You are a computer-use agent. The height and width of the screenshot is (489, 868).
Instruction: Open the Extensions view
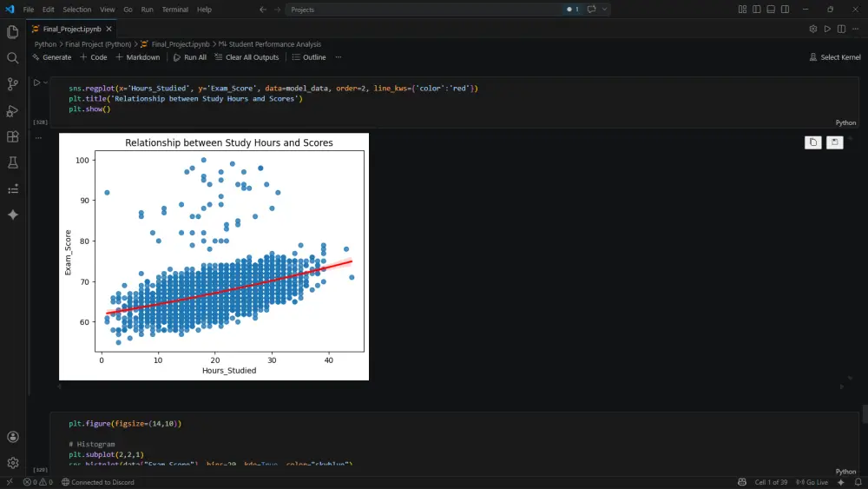point(13,136)
